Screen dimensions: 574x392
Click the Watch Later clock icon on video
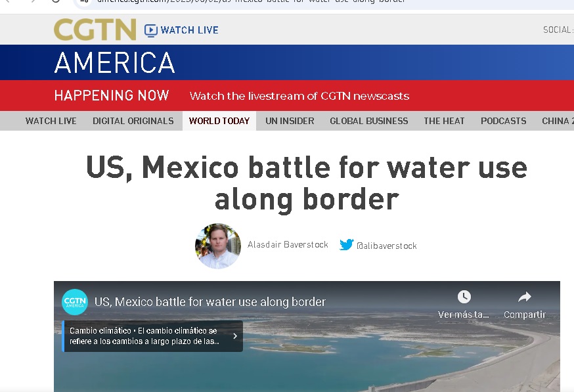tap(464, 297)
